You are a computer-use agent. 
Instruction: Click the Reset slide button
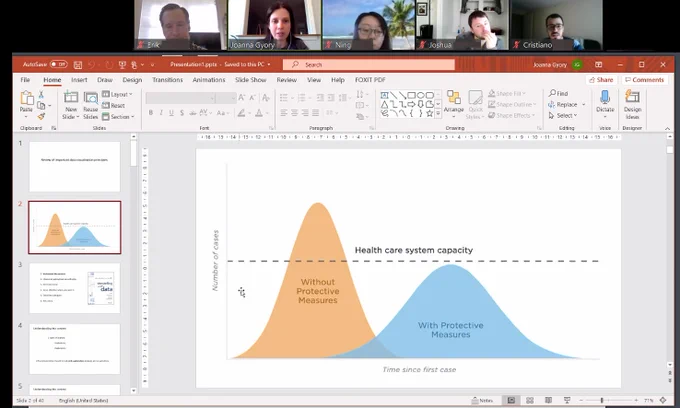point(114,105)
